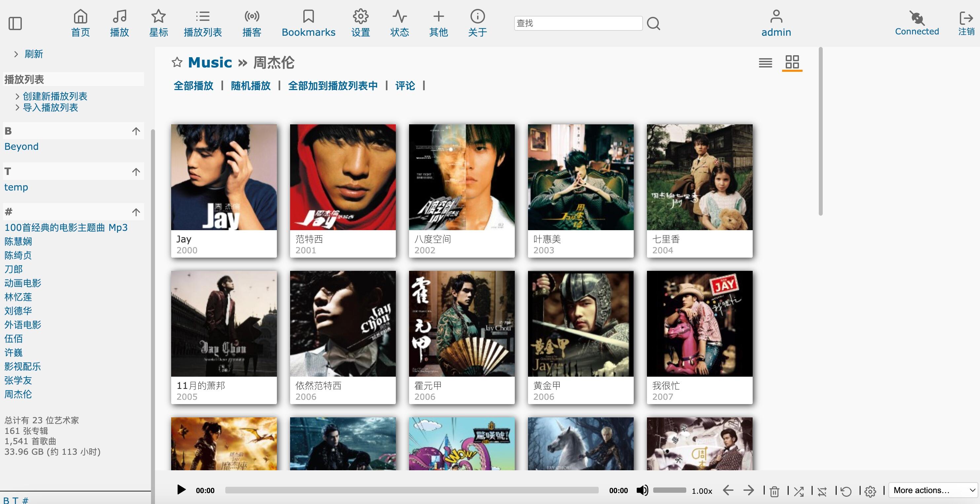The image size is (980, 504).
Task: Star the 周杰伦 artist
Action: coord(177,62)
